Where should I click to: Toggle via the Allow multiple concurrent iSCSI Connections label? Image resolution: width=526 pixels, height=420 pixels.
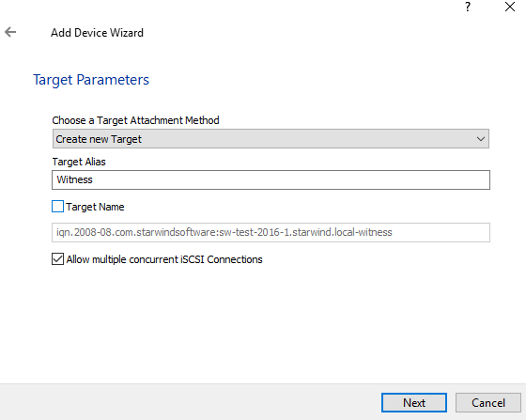tap(164, 259)
